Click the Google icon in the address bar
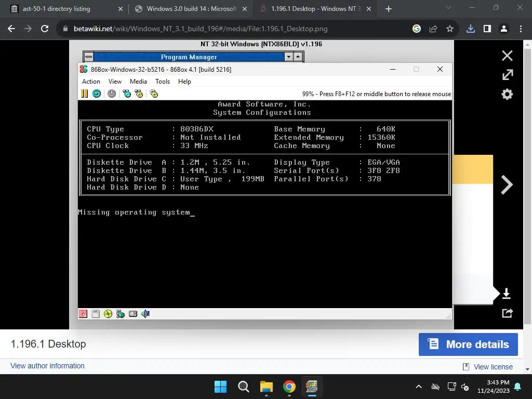 417,29
